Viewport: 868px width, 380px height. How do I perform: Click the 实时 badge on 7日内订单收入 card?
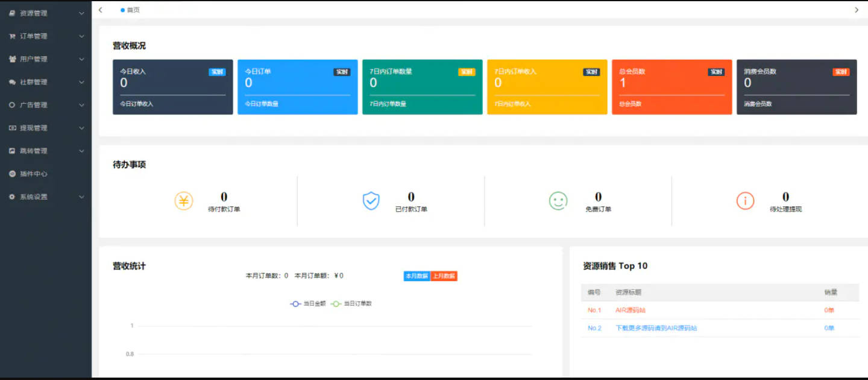591,72
